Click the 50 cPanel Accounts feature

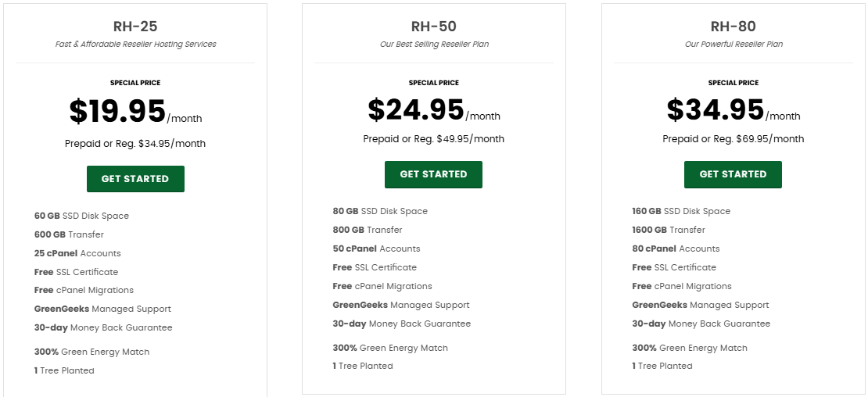(x=376, y=249)
